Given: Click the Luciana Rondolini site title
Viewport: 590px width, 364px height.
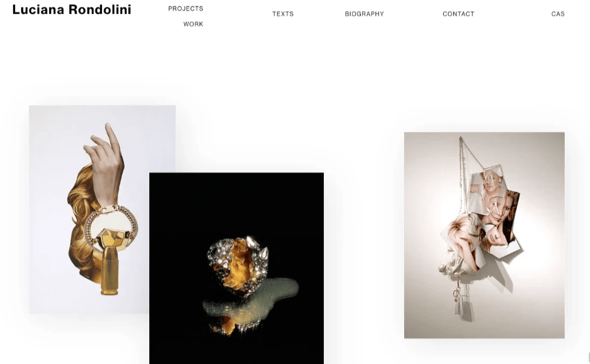Looking at the screenshot, I should (x=71, y=10).
